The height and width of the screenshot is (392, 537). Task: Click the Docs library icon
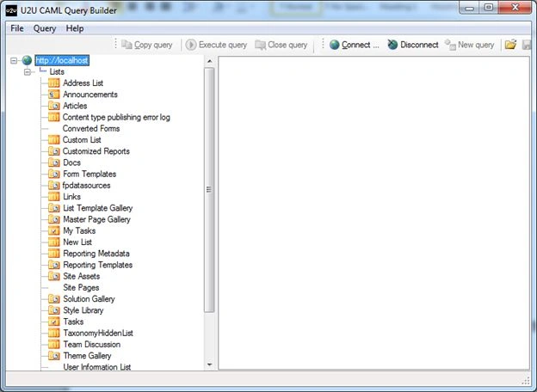[x=53, y=162]
